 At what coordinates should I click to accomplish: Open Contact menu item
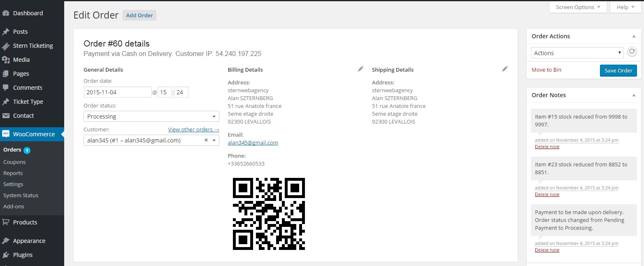click(x=32, y=116)
